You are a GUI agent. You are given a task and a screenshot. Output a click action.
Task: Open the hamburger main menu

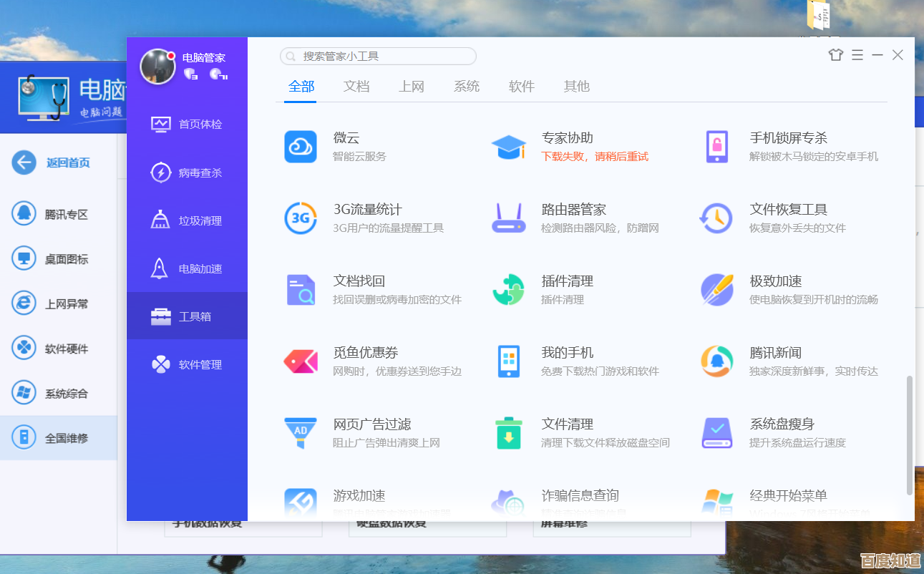coord(857,55)
